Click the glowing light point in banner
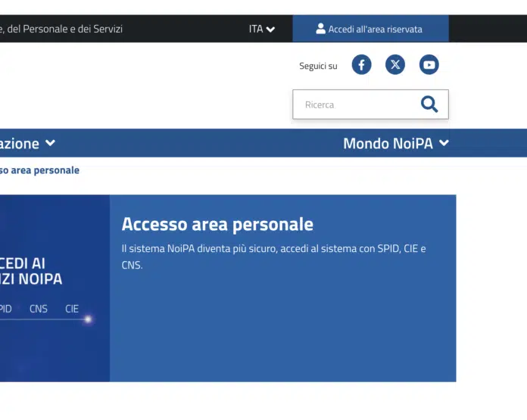The image size is (527, 420). click(88, 319)
